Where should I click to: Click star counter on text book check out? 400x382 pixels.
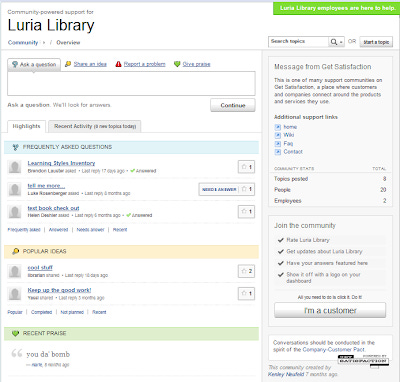coord(246,211)
